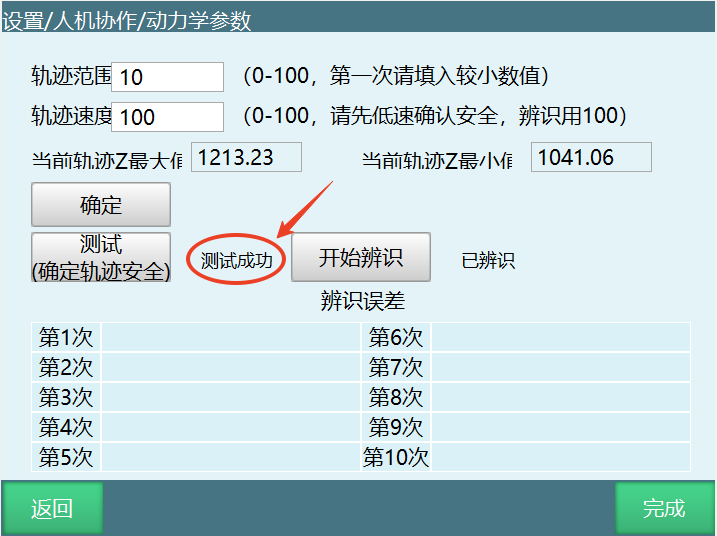Finish with the 完成 button
Viewport: 717px width, 536px height.
(x=664, y=508)
